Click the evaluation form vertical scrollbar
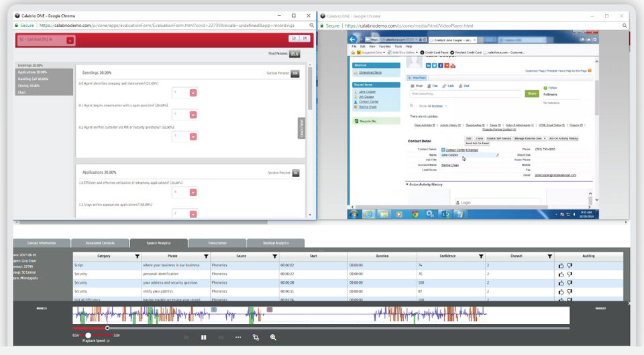Viewport: 644px width, 355px height. [x=310, y=89]
